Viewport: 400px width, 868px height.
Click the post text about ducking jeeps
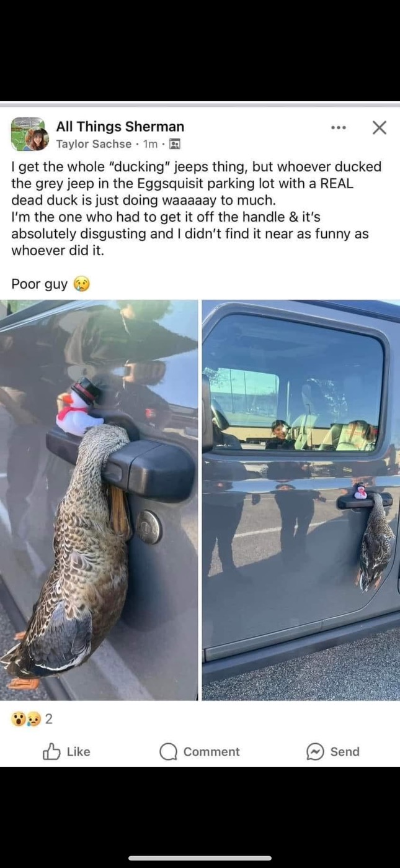click(x=197, y=209)
